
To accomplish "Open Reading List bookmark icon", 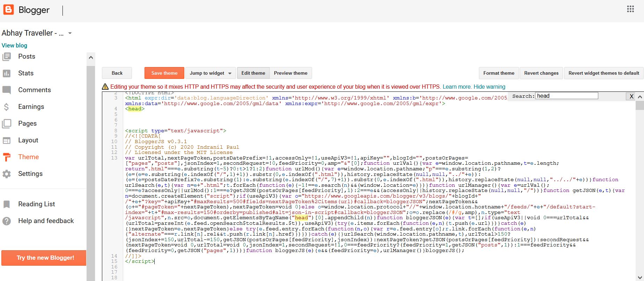I will [x=7, y=204].
